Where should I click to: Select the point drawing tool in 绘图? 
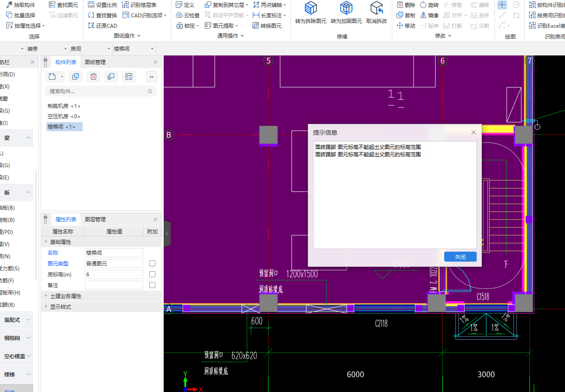point(502,5)
